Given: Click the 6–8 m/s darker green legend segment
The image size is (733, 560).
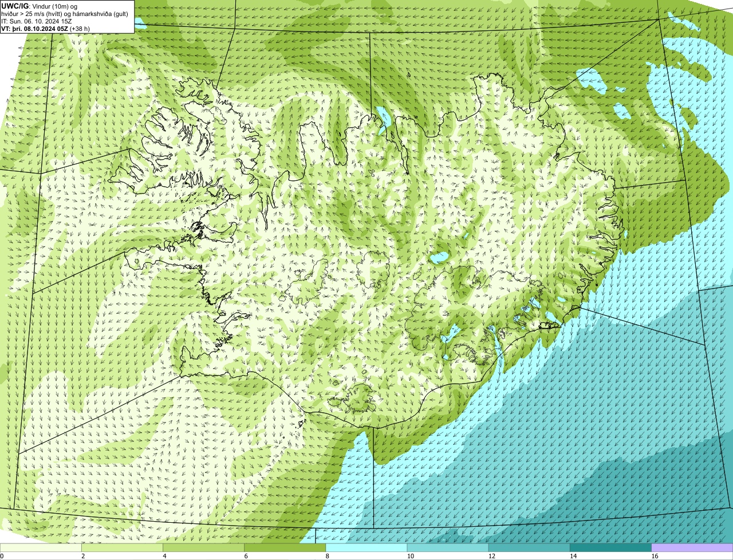Looking at the screenshot, I should [x=285, y=547].
